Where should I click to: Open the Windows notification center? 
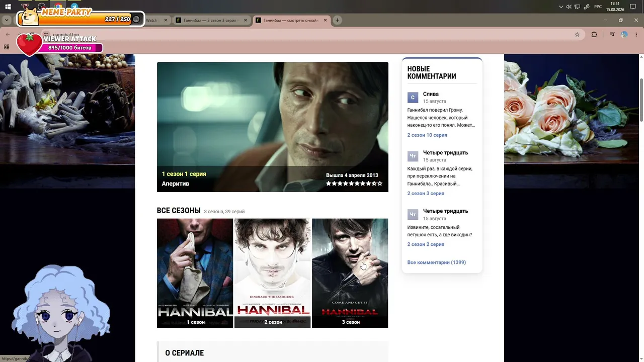tap(633, 7)
